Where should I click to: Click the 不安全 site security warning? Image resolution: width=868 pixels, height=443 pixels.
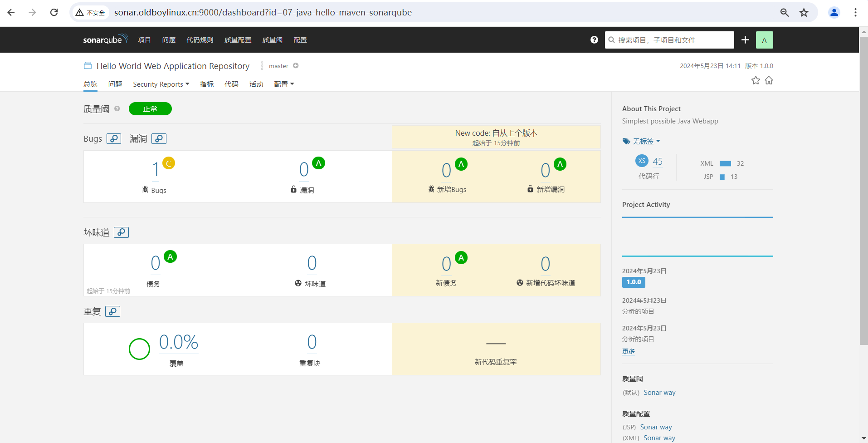pyautogui.click(x=91, y=12)
